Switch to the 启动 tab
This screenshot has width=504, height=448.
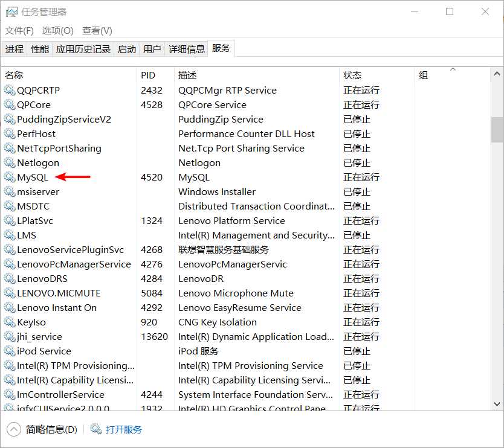[127, 49]
